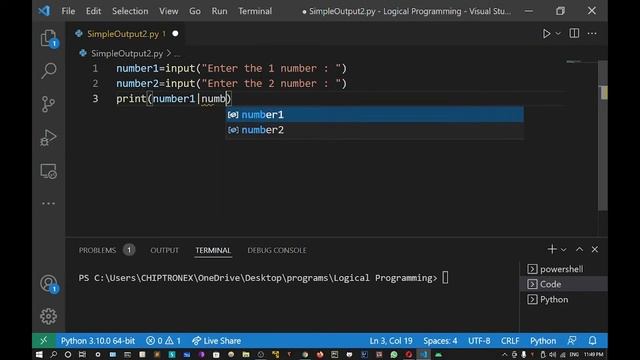The height and width of the screenshot is (360, 640).
Task: Maximize the terminal panel size
Action: click(x=579, y=249)
